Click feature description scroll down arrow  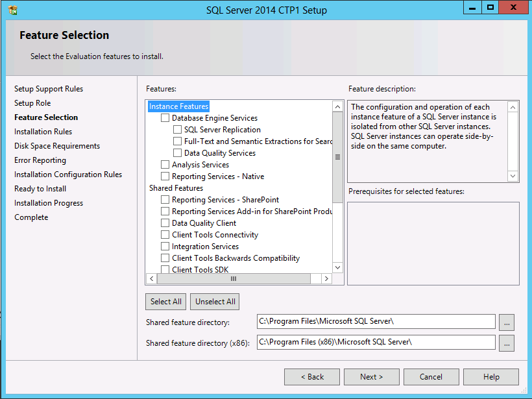pos(513,176)
